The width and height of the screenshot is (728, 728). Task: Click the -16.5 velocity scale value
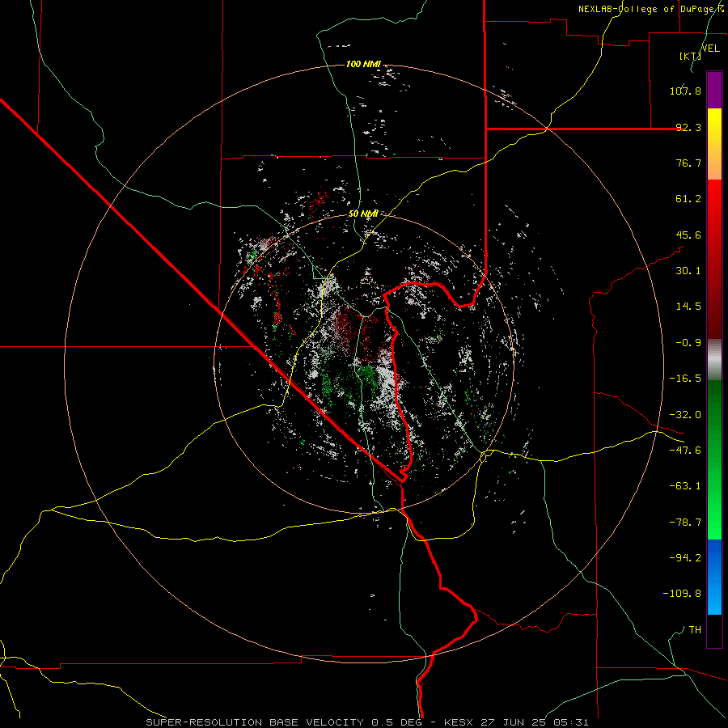pyautogui.click(x=685, y=378)
